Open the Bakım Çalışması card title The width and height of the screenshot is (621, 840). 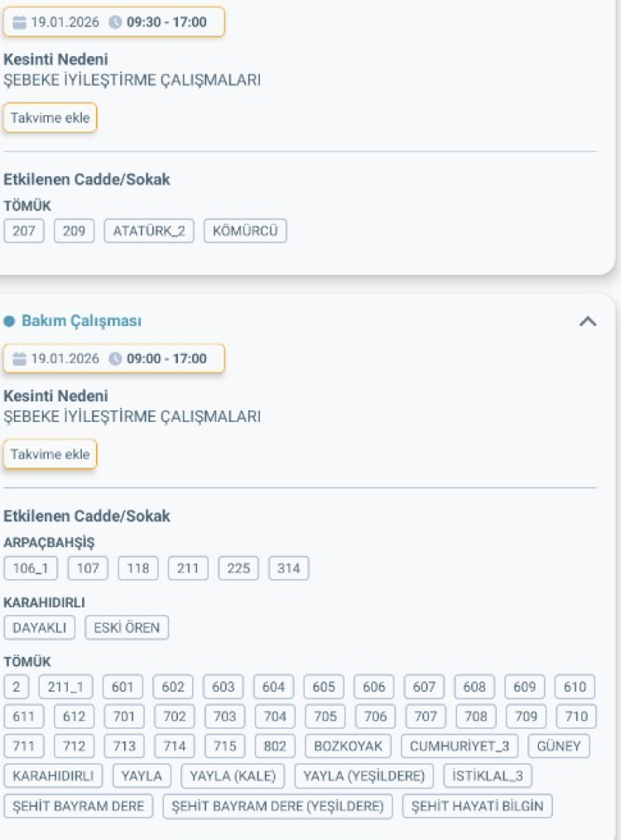pyautogui.click(x=81, y=321)
